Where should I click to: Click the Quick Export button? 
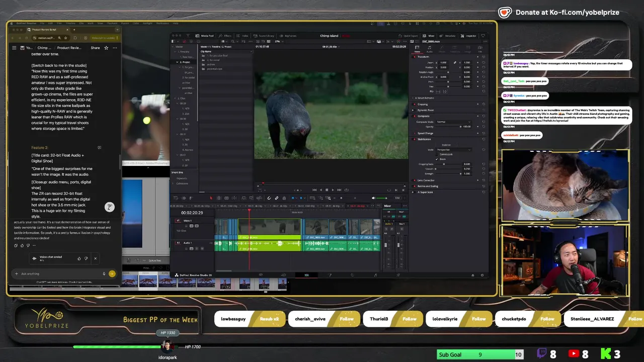(409, 36)
